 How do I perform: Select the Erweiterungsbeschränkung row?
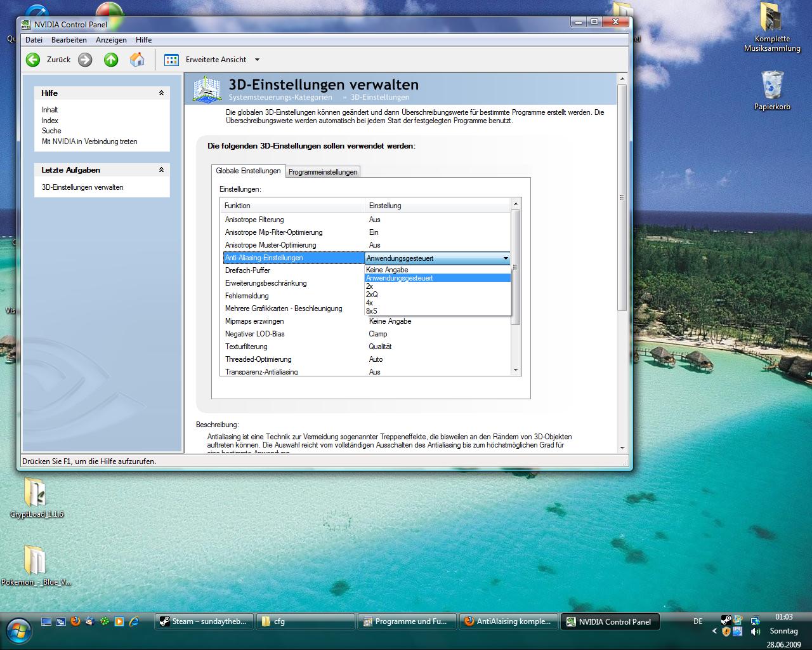pos(292,283)
